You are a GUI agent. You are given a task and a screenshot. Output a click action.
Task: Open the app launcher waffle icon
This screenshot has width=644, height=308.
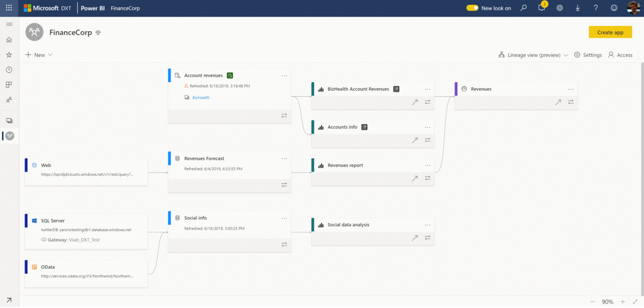tap(9, 8)
